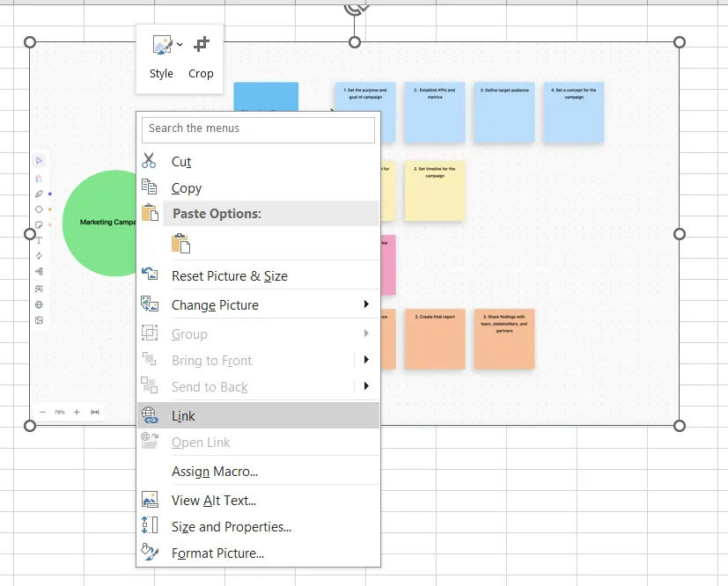Click the Link globe chain icon
Screen dimensions: 728x586
[x=150, y=414]
